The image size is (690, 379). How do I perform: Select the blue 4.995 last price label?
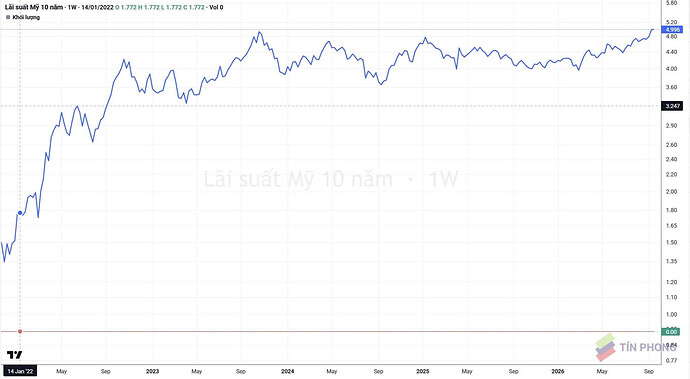672,29
